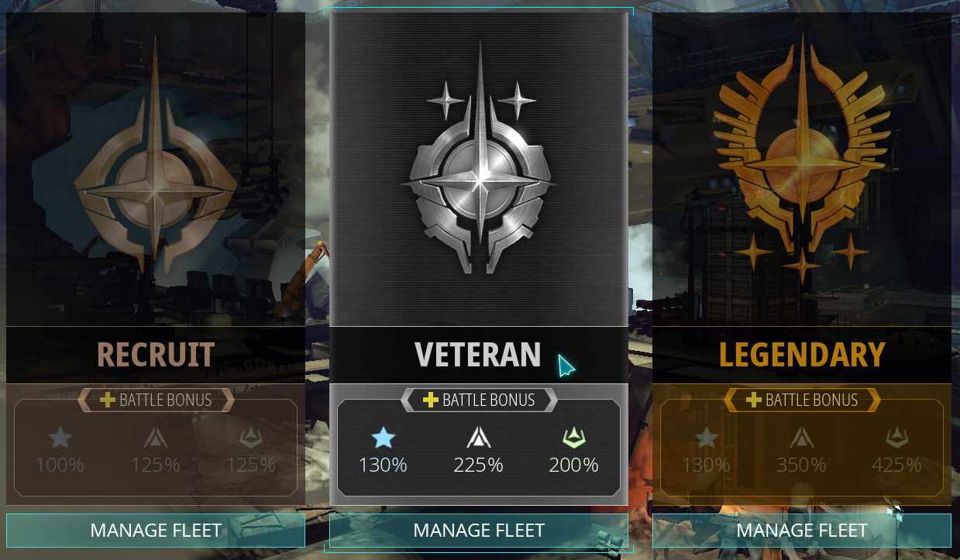Click the star icon in Recruit bonus

pos(60,438)
